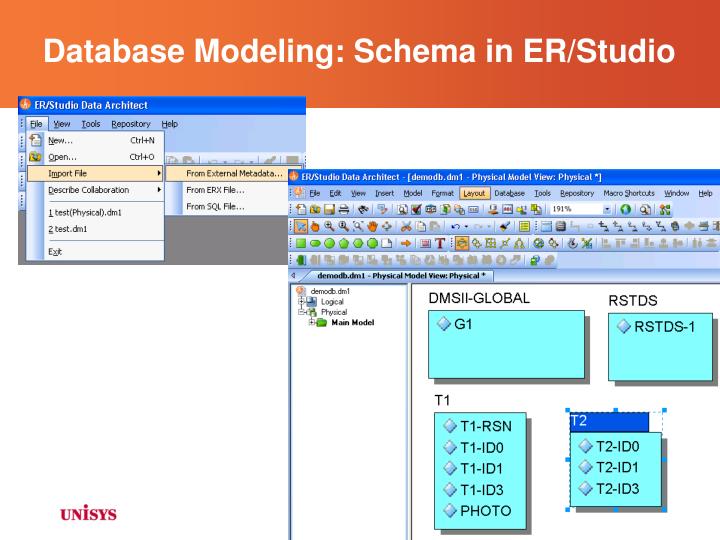Select the RSTDS-1 entity attribute

[x=663, y=326]
